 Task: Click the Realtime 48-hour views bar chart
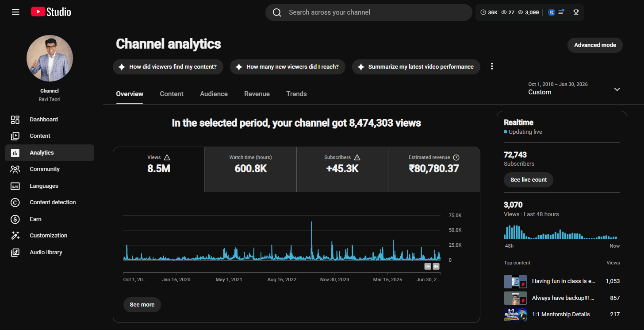[x=562, y=232]
